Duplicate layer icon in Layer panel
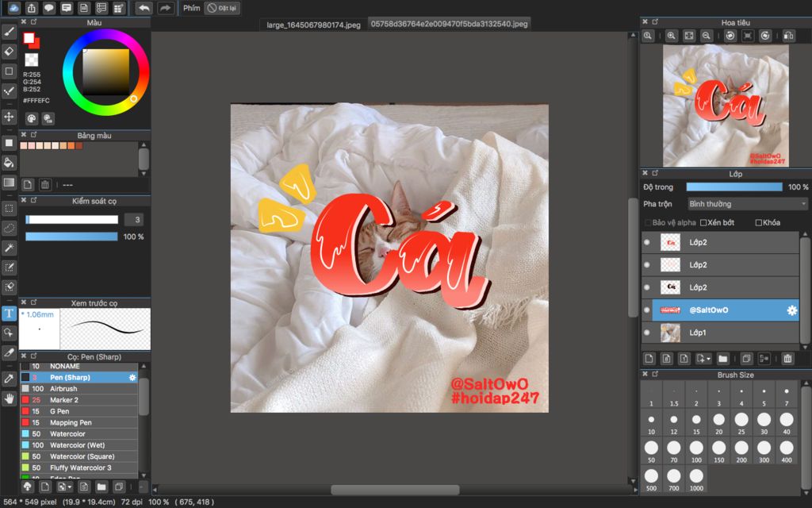Image resolution: width=812 pixels, height=508 pixels. (746, 358)
